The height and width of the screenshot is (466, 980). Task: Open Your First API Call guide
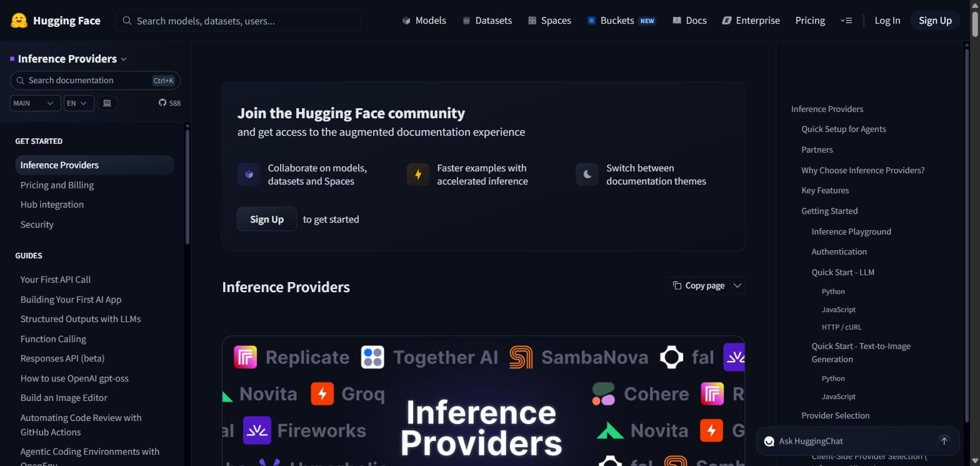coord(56,280)
